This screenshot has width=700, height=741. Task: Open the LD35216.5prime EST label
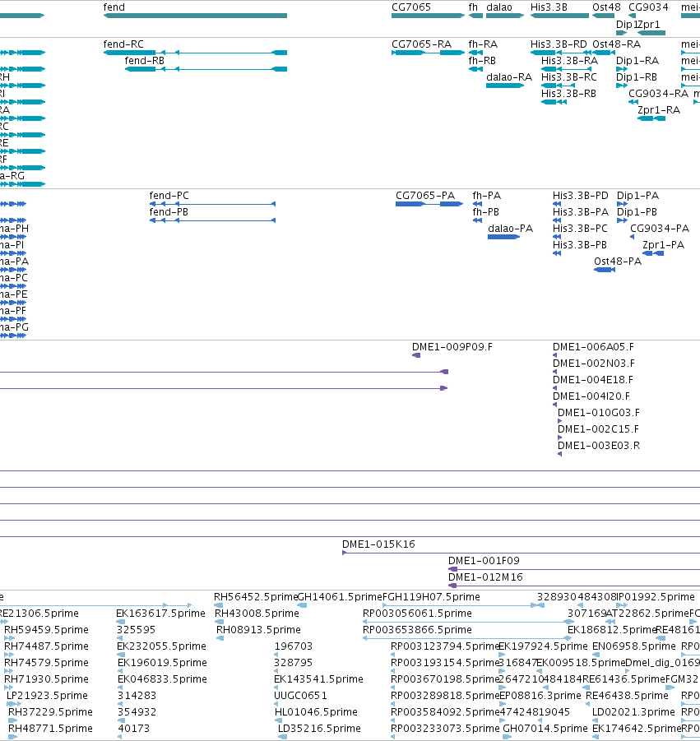319,729
